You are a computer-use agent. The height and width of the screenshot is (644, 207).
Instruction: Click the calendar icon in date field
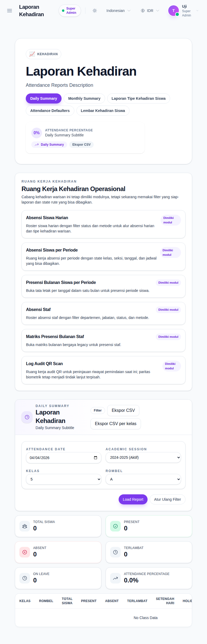pos(96,458)
